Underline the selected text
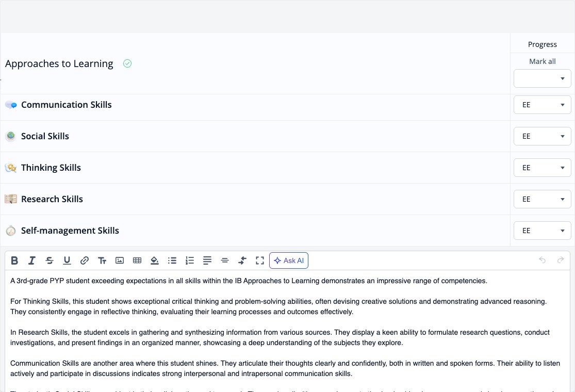Screen dimensions: 575x392 67,260
